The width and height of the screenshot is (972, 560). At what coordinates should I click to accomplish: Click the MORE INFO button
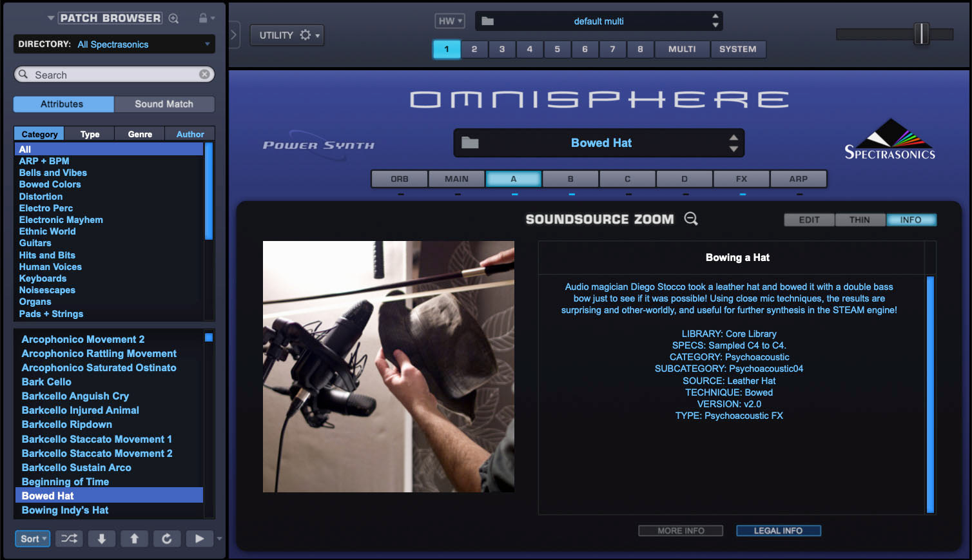[x=681, y=530]
